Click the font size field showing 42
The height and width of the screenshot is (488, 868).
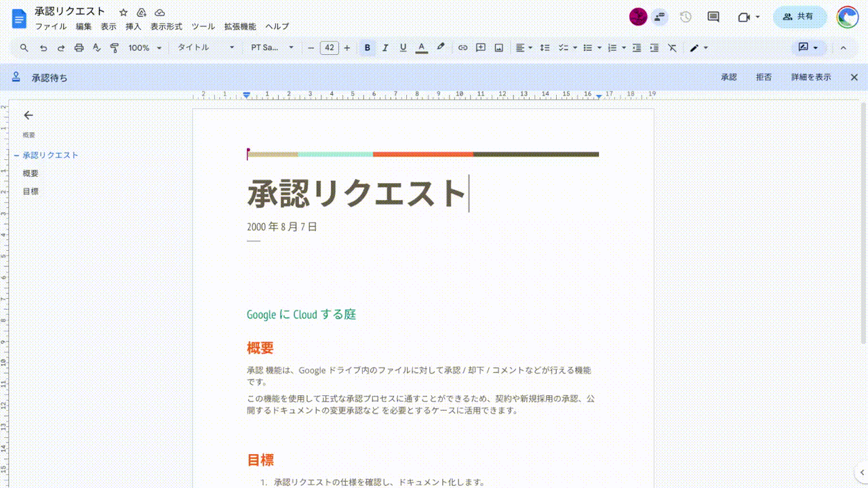pyautogui.click(x=329, y=47)
